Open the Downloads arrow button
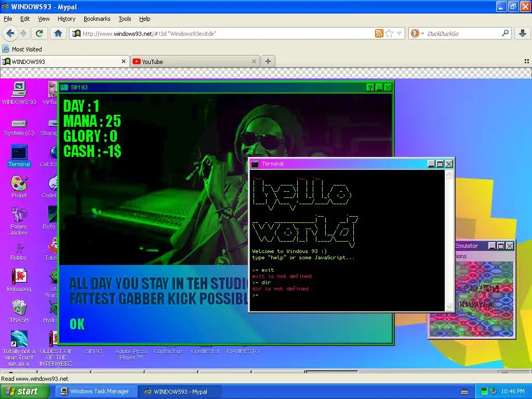Screen dimensions: 532x399 [x=523, y=33]
